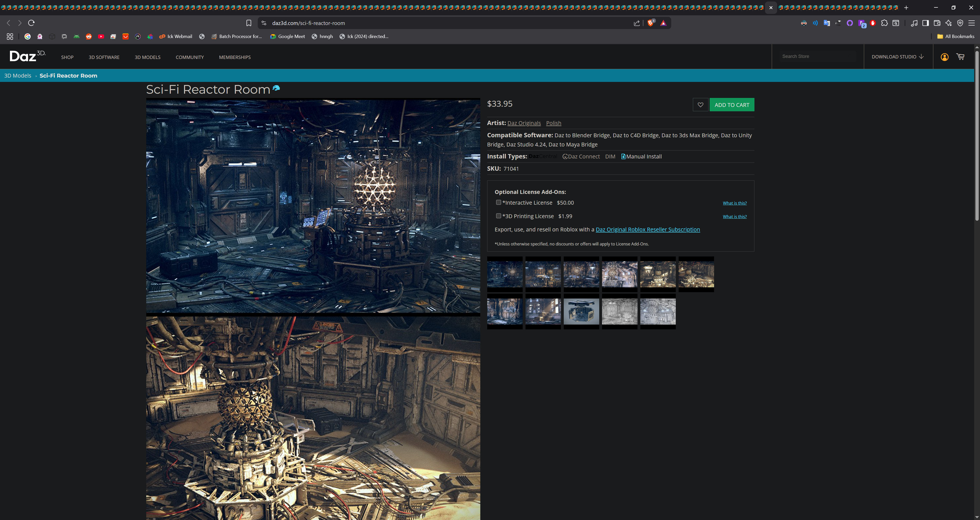
Task: Open last grayscale thumbnail in second row
Action: click(x=658, y=312)
